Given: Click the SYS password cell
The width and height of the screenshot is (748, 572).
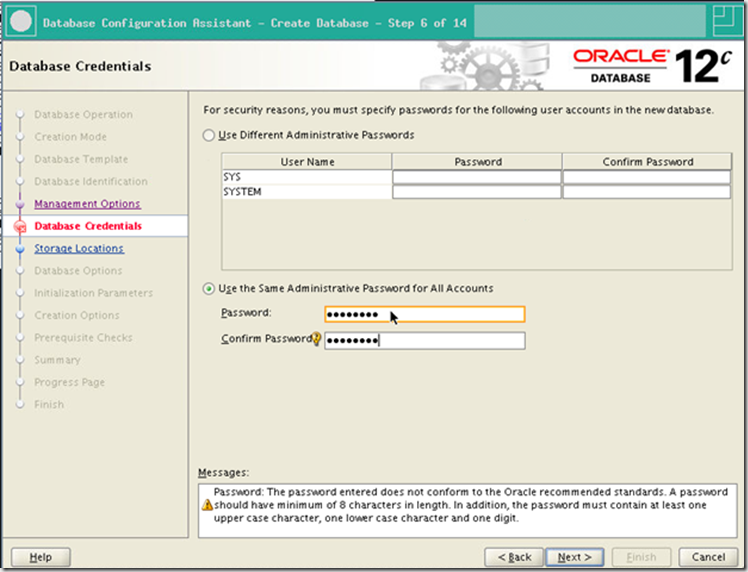Looking at the screenshot, I should (x=477, y=177).
